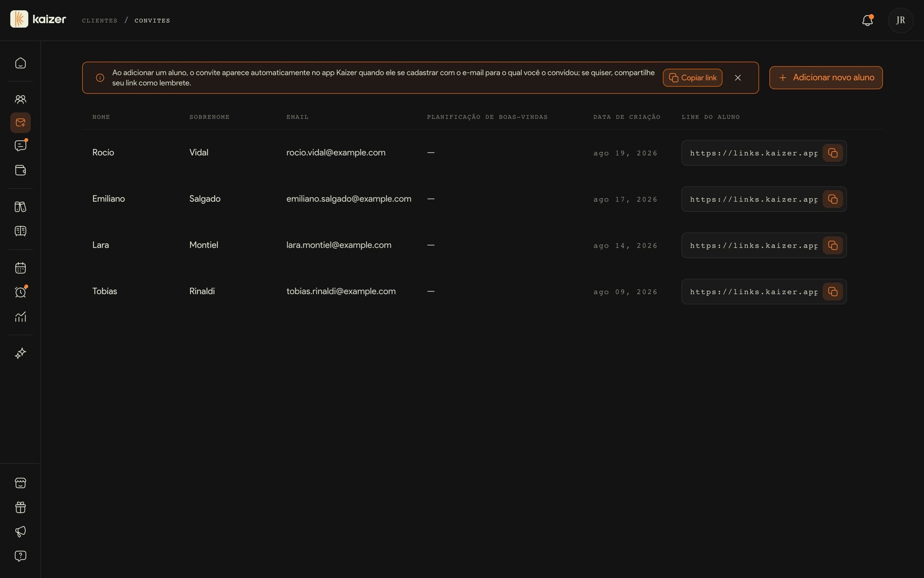Click the surname Vidal

[x=199, y=153]
